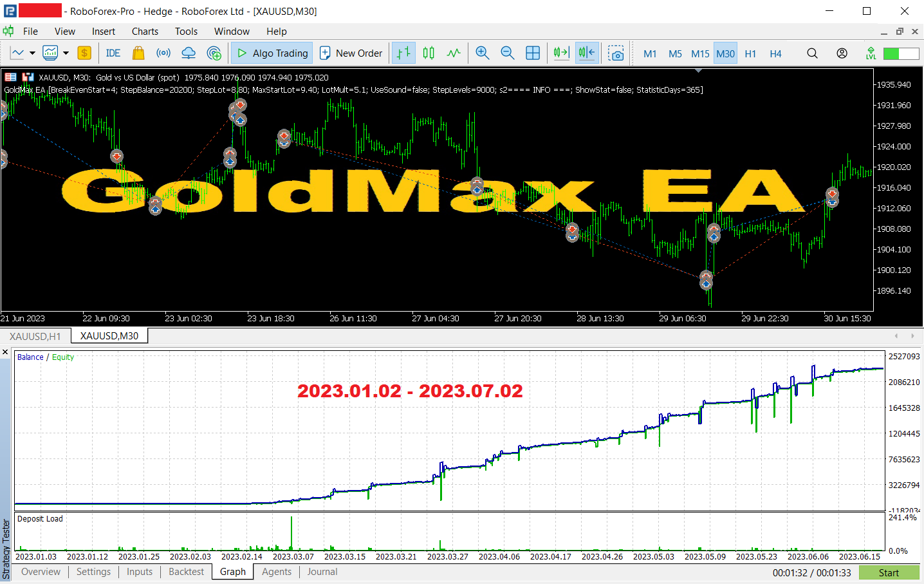The height and width of the screenshot is (584, 924).
Task: Close the Strategy Tester panel
Action: [5, 352]
